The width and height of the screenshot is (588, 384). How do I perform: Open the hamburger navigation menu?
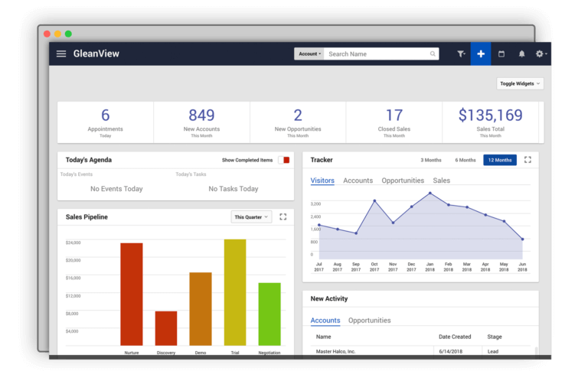click(61, 54)
